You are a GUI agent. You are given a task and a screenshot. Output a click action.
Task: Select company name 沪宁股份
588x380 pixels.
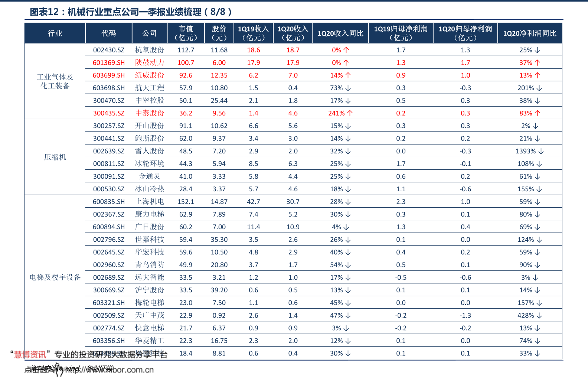pos(150,290)
